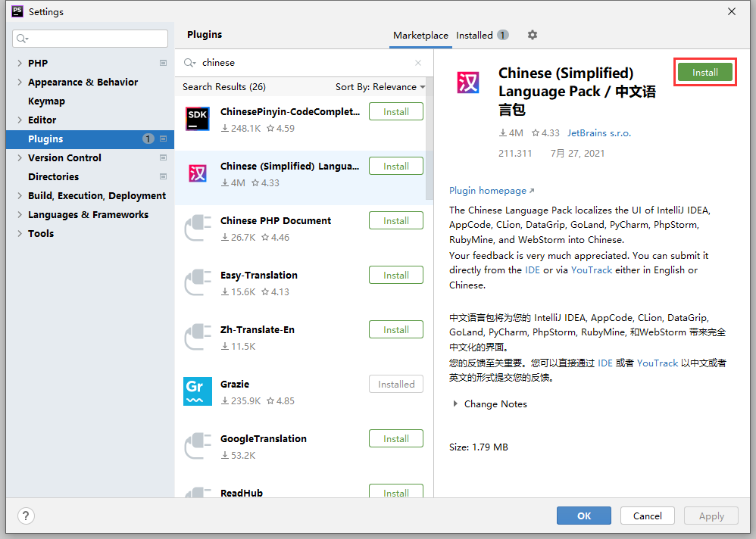Click the settings search field
Image resolution: width=756 pixels, height=539 pixels.
pos(90,38)
